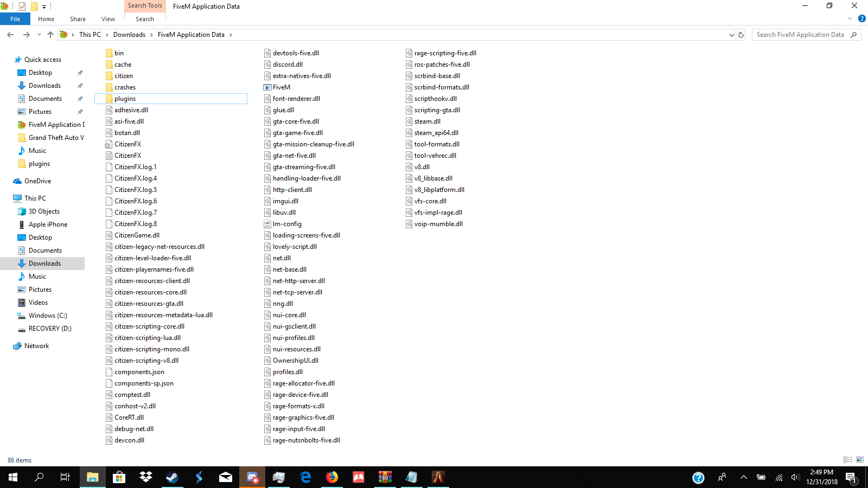Open OneDrive in navigation pane
868x488 pixels.
pyautogui.click(x=37, y=181)
